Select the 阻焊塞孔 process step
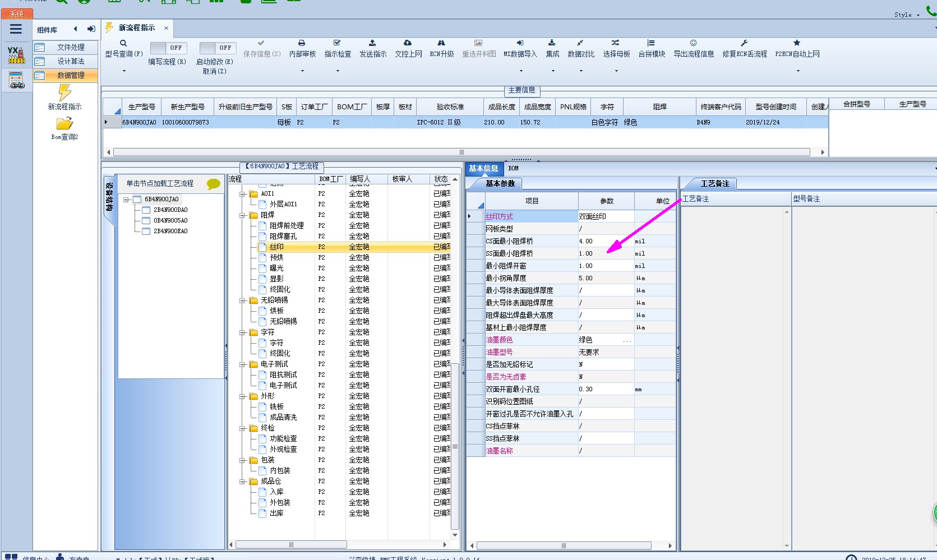 [283, 236]
